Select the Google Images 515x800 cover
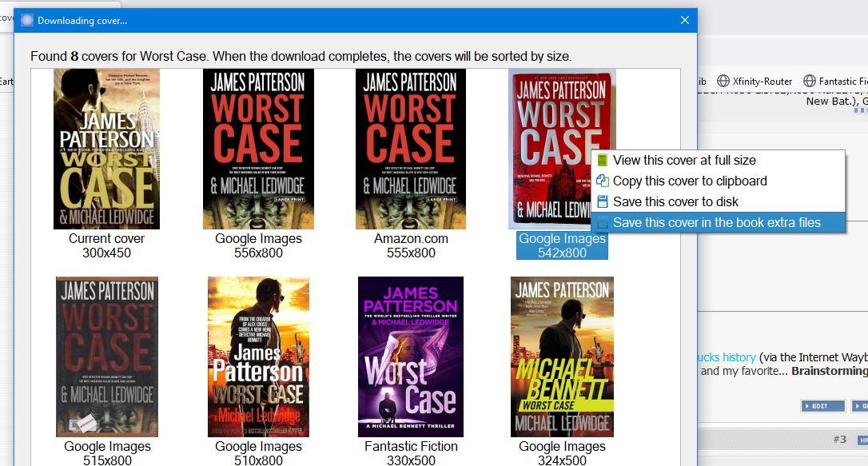868x466 pixels. (107, 357)
